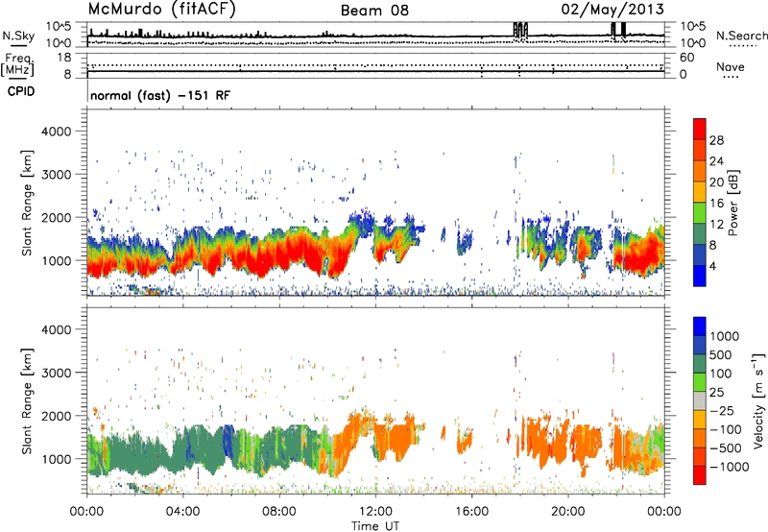Click the '16:00' time tick label
The height and width of the screenshot is (532, 768).
point(472,512)
